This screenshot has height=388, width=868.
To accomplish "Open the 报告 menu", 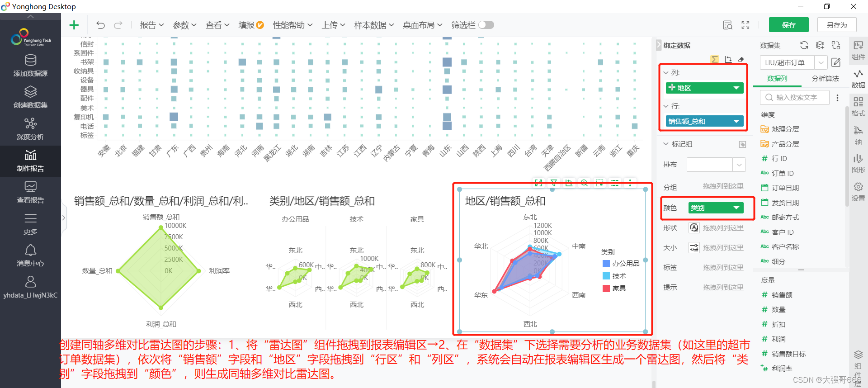I will point(152,25).
